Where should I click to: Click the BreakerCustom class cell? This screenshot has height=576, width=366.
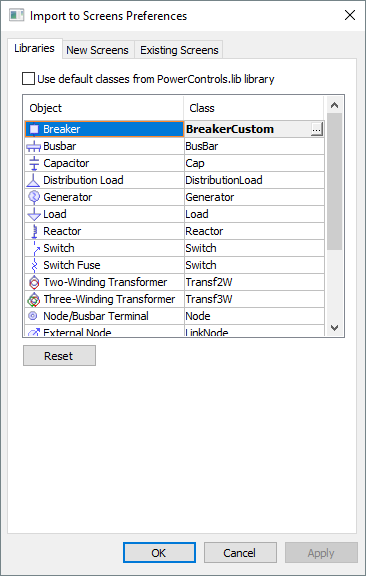[247, 129]
